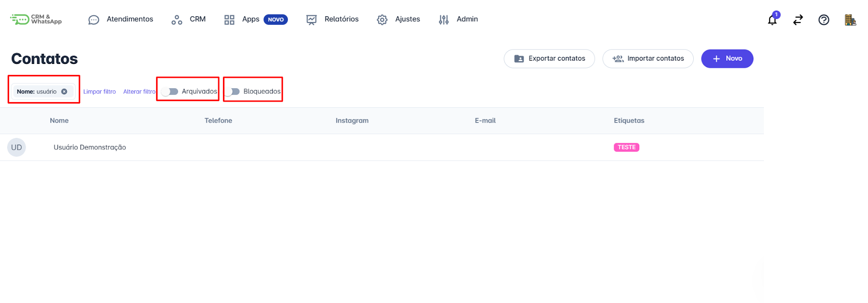Image resolution: width=868 pixels, height=303 pixels.
Task: Open the help question mark icon
Action: click(824, 20)
